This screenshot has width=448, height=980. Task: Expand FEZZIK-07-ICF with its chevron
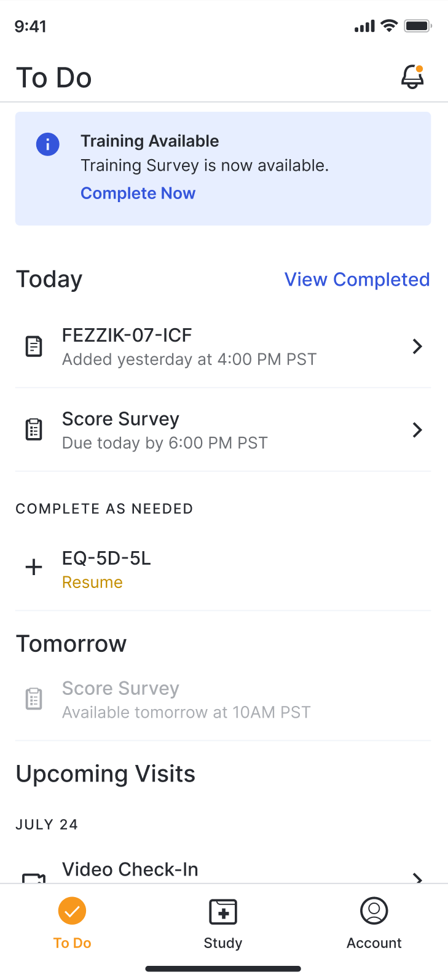pyautogui.click(x=417, y=347)
